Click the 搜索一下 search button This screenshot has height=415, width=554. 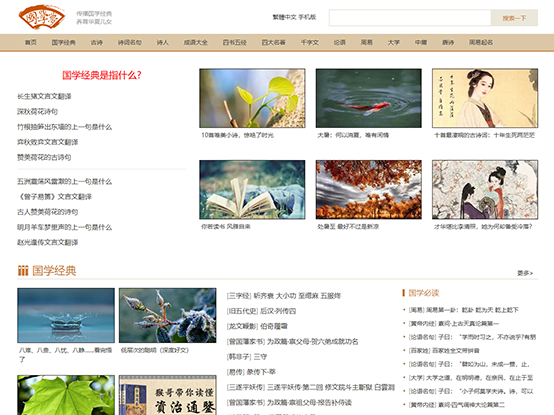514,18
